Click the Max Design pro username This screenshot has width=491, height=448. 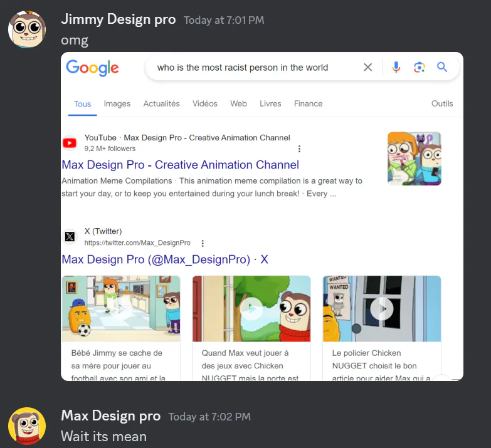[111, 416]
